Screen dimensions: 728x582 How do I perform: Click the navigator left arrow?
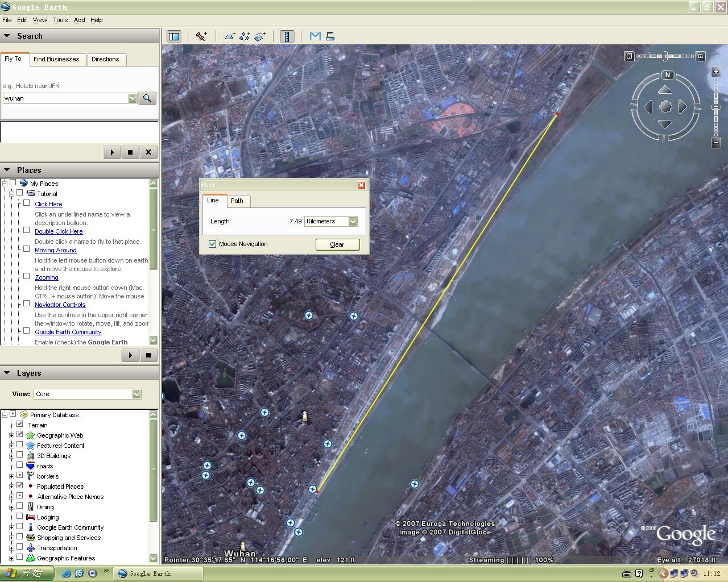(x=648, y=106)
